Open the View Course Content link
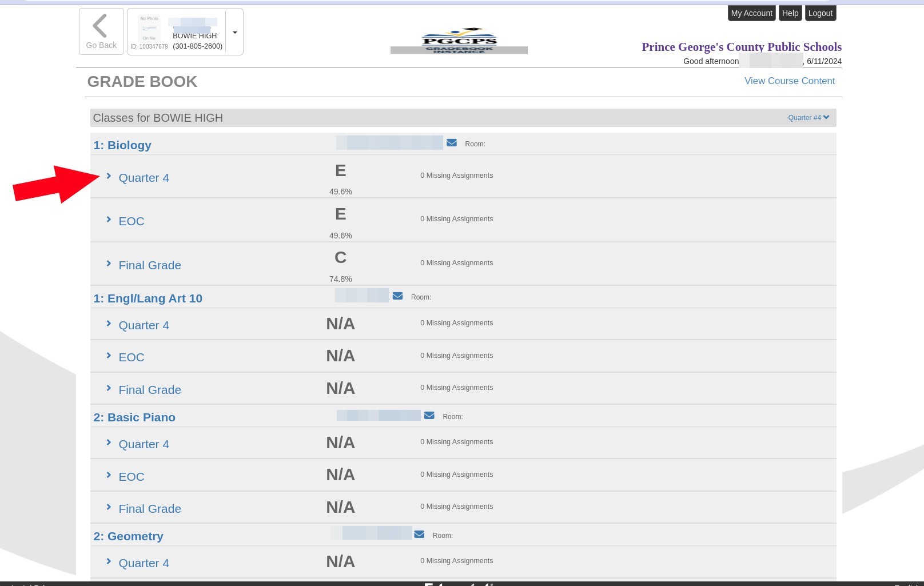 pyautogui.click(x=789, y=81)
